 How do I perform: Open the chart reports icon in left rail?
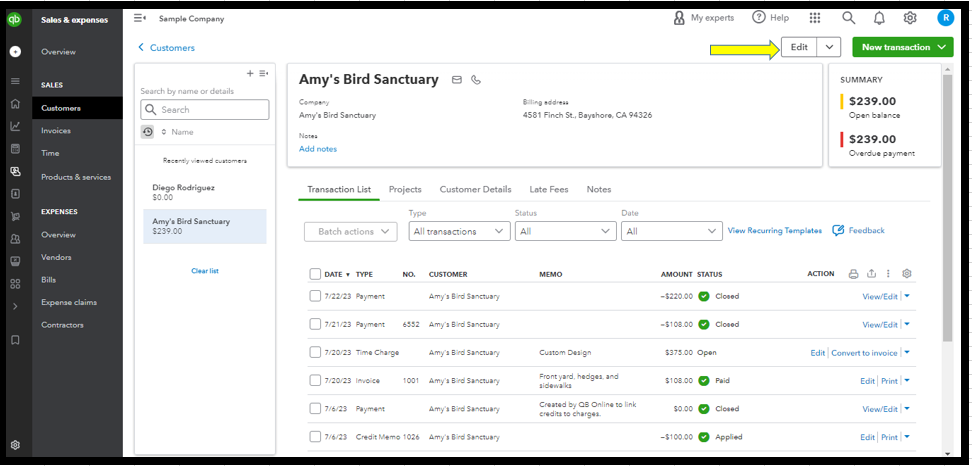(x=15, y=126)
